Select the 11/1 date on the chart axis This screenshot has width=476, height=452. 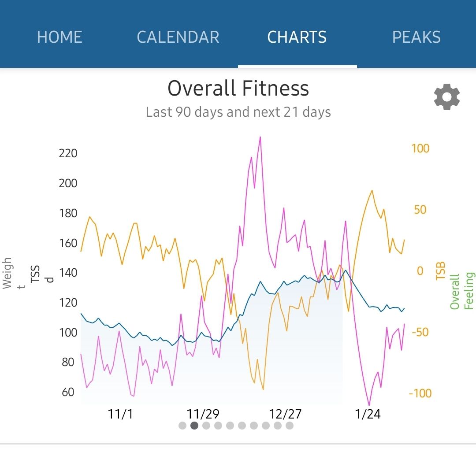120,414
